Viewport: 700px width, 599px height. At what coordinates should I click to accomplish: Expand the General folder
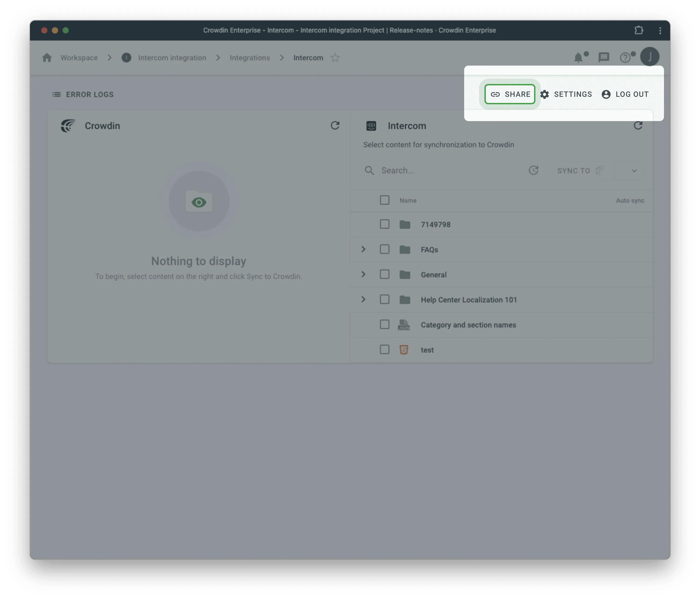(364, 274)
